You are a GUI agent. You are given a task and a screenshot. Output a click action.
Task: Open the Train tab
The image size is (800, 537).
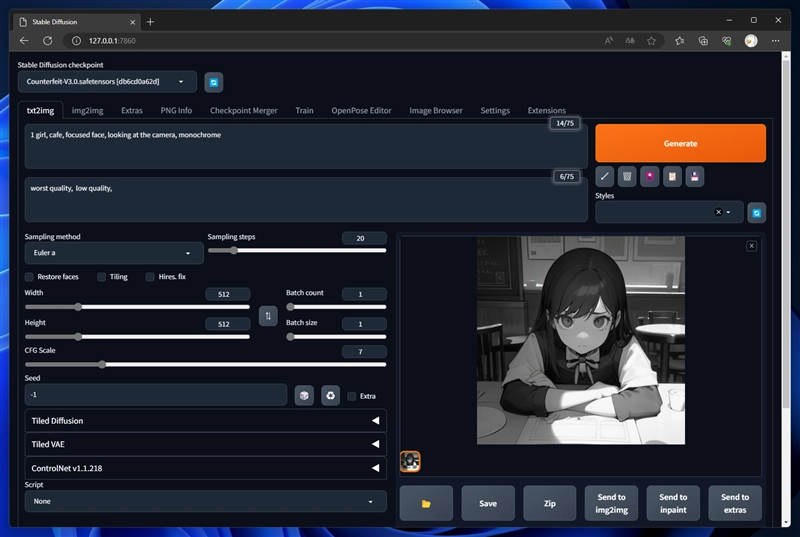point(304,111)
